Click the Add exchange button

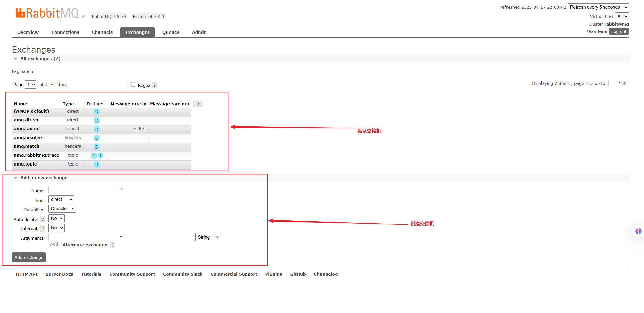[x=29, y=257]
